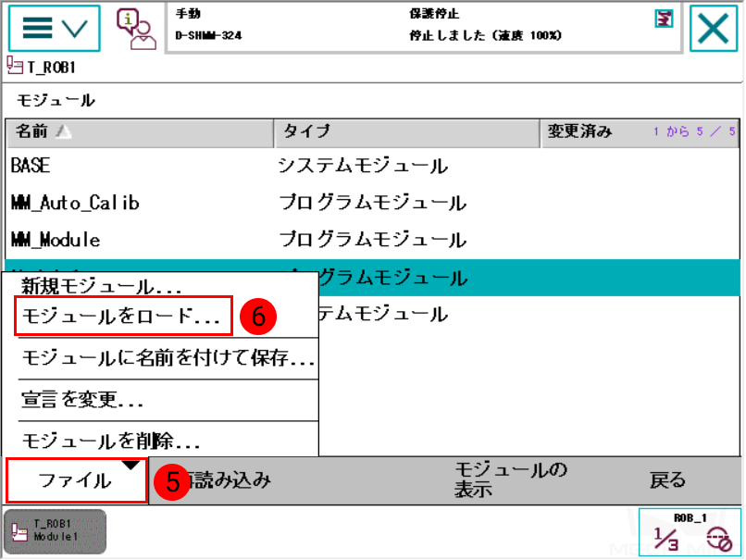Click the 戻る back button
The height and width of the screenshot is (560, 746).
(667, 480)
